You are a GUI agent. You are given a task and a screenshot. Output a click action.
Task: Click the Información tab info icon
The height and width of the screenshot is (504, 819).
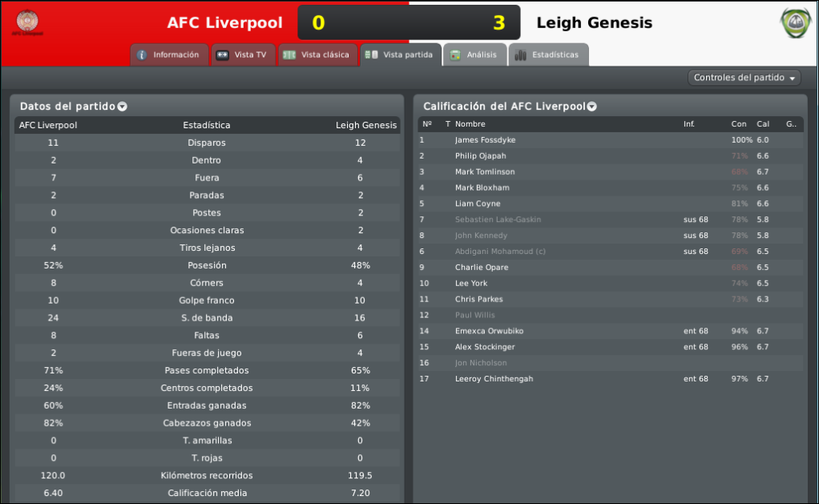[142, 54]
